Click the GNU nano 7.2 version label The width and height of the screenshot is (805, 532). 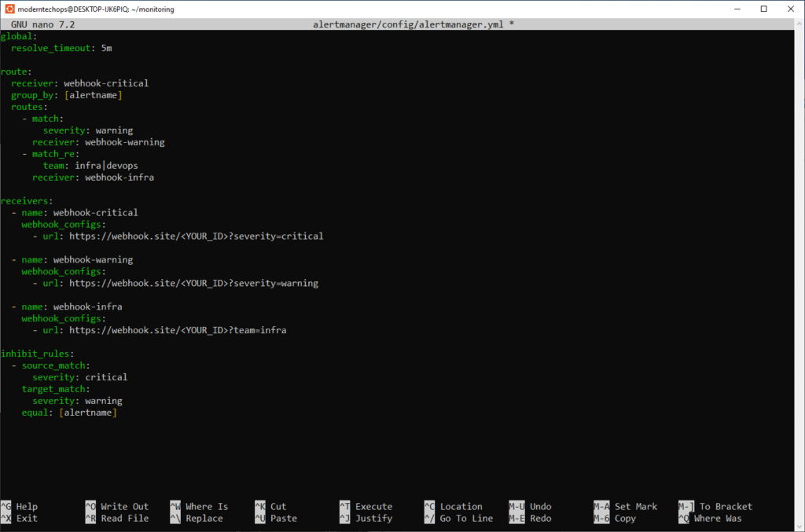pyautogui.click(x=43, y=24)
